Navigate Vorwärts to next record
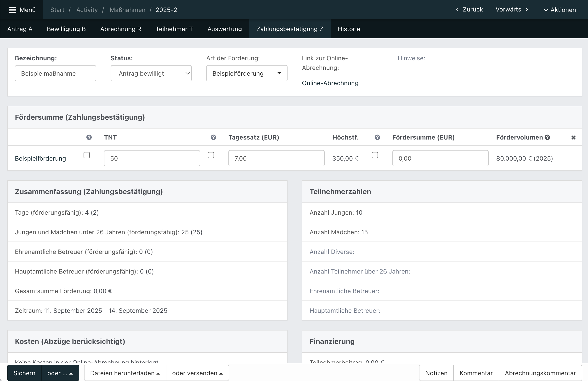 (512, 9)
